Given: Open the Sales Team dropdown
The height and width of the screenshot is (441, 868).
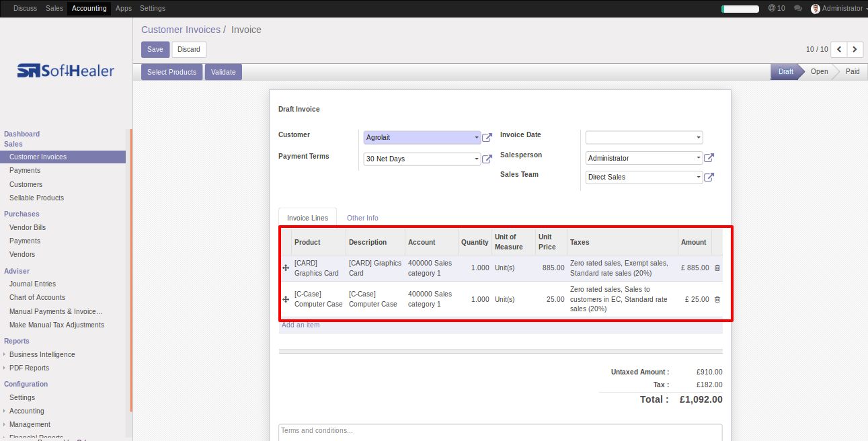Looking at the screenshot, I should point(644,177).
